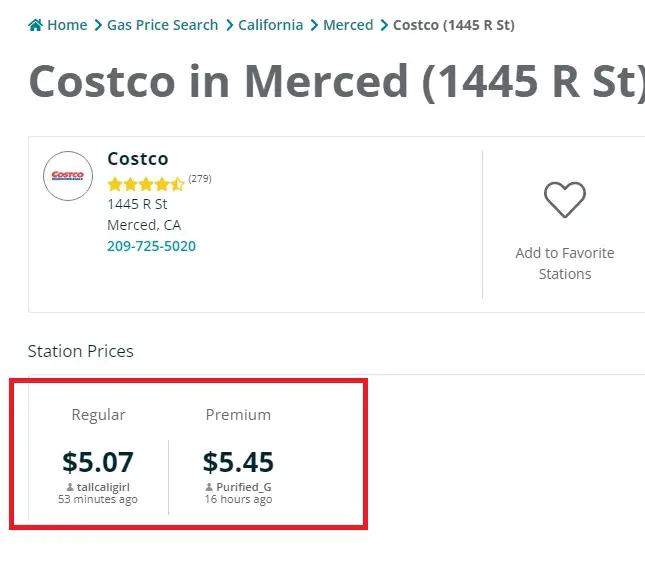Open the star rating for Costco
The width and height of the screenshot is (645, 588).
146,184
